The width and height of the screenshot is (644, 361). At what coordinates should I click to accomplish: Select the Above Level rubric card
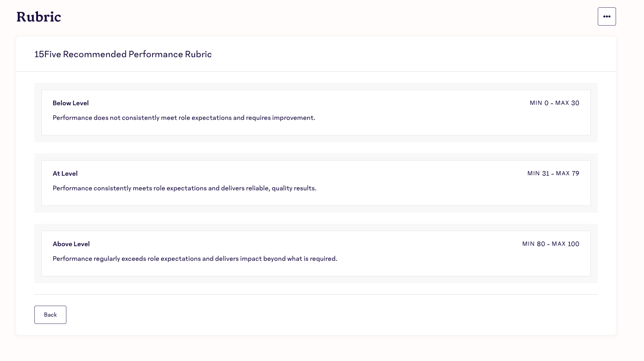point(316,253)
